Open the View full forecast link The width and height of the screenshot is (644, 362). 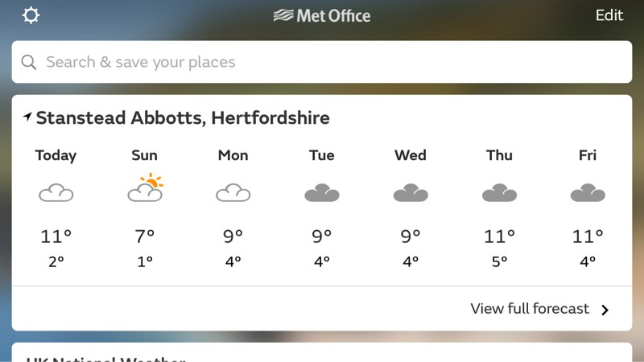[530, 309]
